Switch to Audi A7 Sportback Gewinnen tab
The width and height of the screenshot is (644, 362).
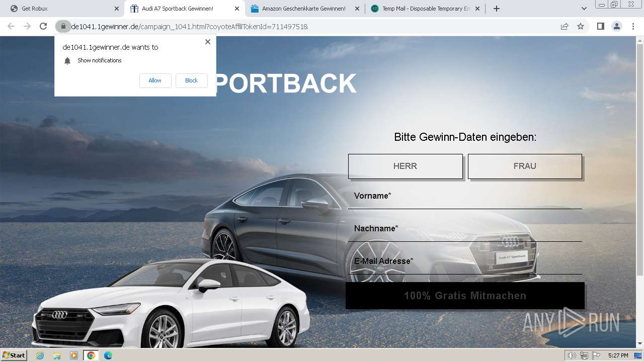184,9
